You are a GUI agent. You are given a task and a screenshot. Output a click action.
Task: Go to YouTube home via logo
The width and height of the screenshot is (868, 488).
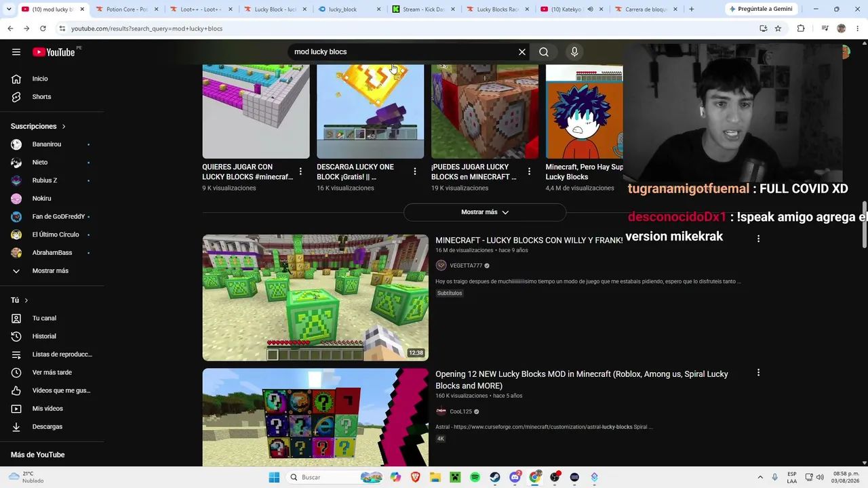[x=54, y=52]
